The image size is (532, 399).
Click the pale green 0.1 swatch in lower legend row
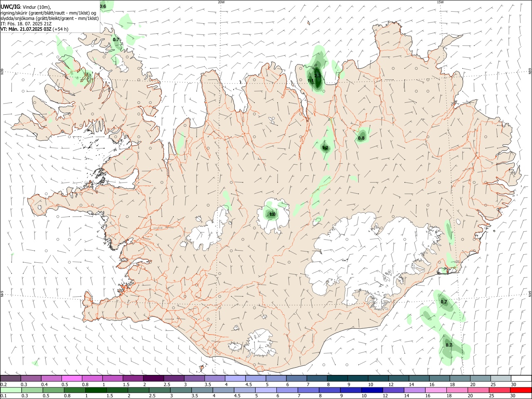[11, 390]
